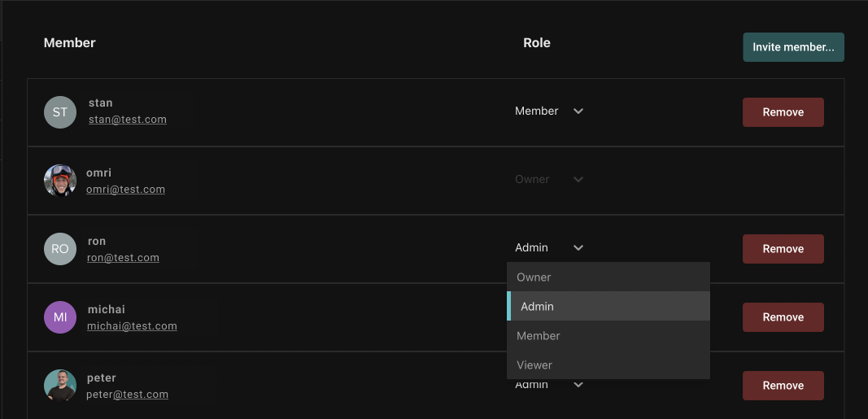The height and width of the screenshot is (419, 868).
Task: Open the michai@test.com email link
Action: [x=132, y=326]
